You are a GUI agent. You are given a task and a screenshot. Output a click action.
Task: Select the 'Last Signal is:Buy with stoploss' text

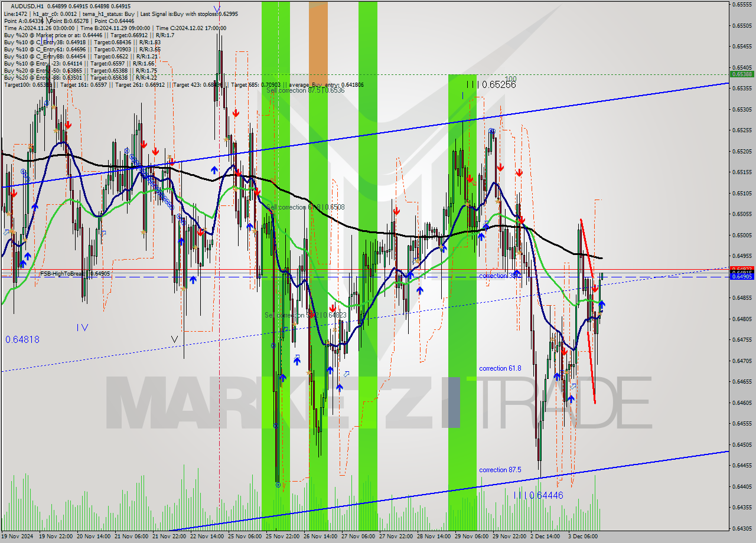[x=178, y=13]
